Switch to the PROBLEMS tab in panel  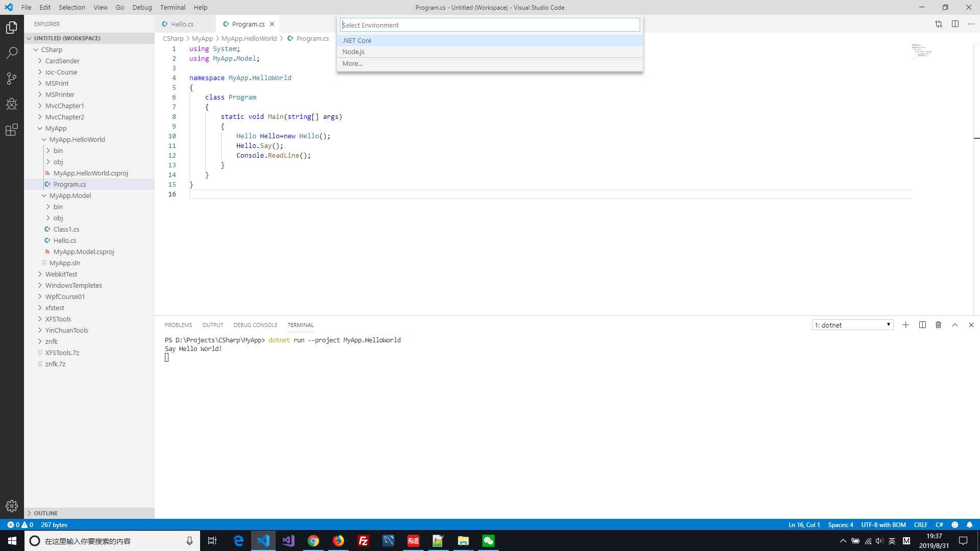178,325
